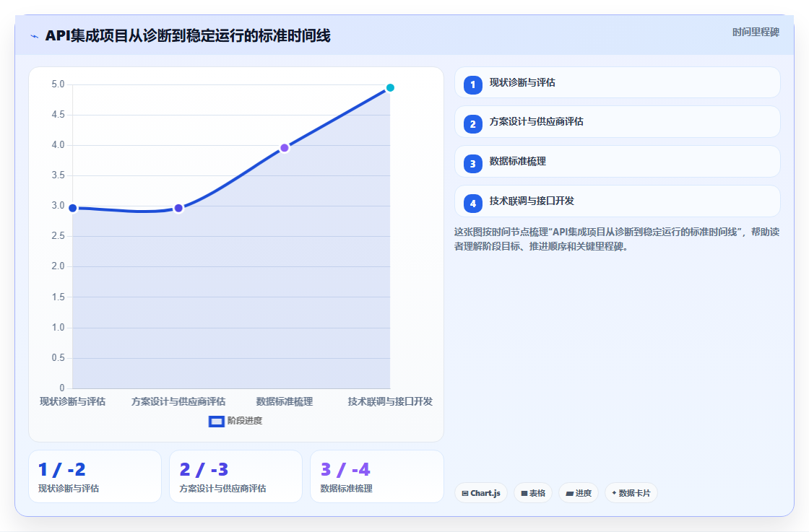Select the 技术联调与接口开发 step card
Screen dimensions: 809x532
click(x=617, y=201)
